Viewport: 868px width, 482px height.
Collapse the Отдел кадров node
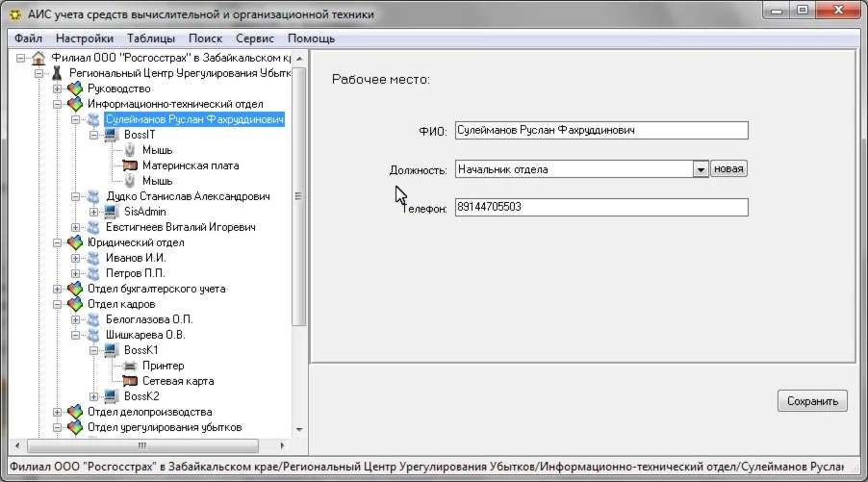[58, 304]
